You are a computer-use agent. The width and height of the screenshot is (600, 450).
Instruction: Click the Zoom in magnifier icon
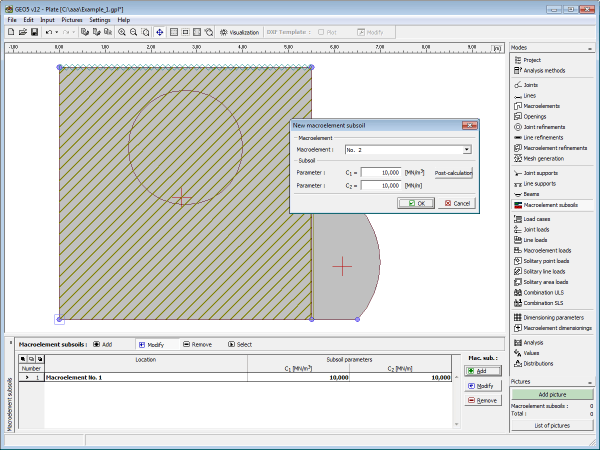coord(121,32)
